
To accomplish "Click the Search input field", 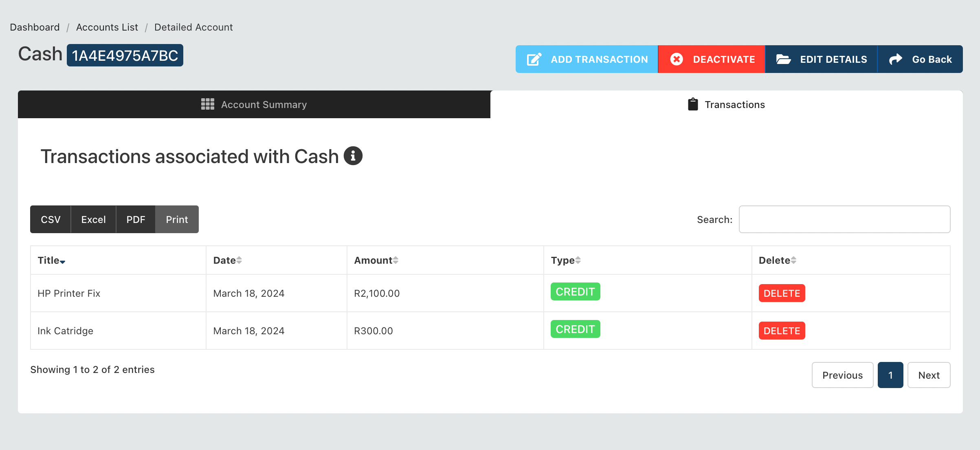I will click(x=844, y=219).
